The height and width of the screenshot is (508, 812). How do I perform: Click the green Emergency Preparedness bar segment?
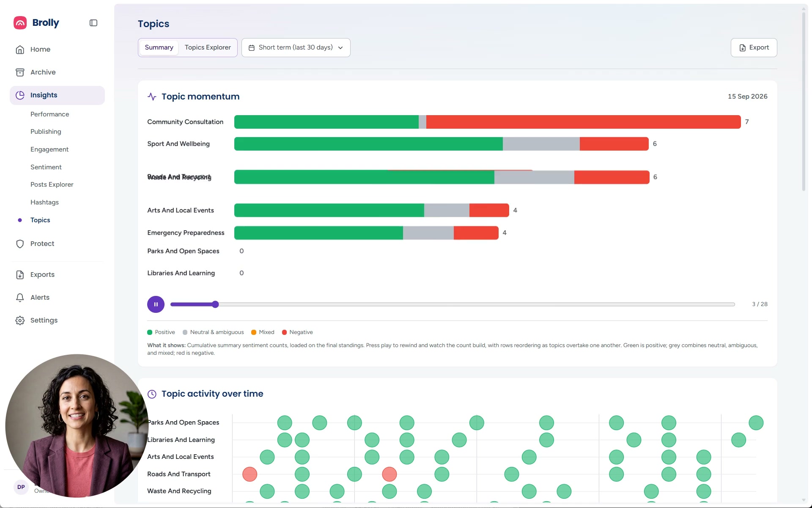click(x=318, y=233)
